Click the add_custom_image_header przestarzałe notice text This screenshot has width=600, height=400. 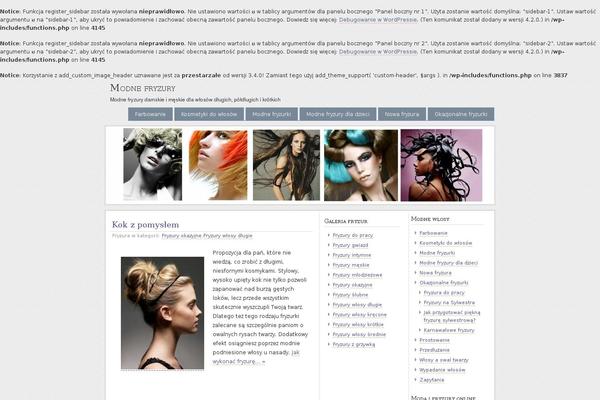(284, 75)
